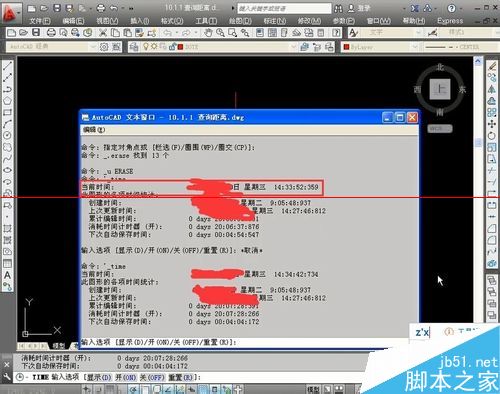Choose 关(OFF) option in command line
500x394 pixels.
tap(152, 377)
